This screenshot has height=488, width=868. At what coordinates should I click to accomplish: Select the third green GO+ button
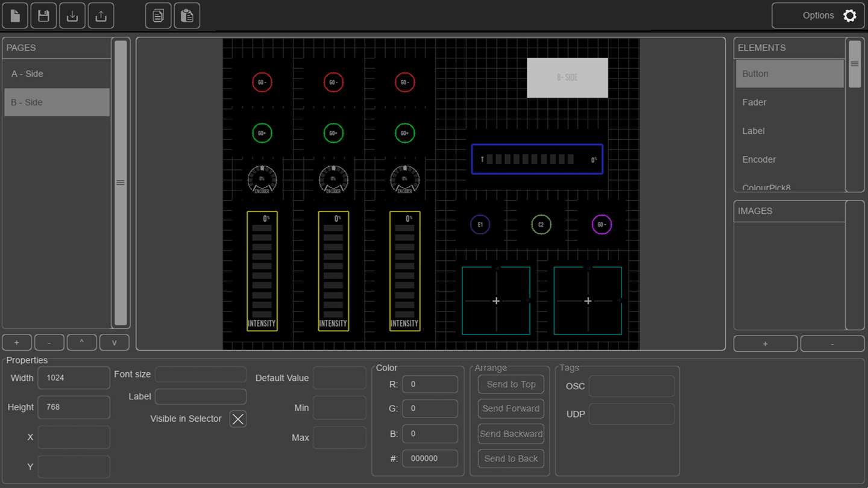(x=404, y=133)
